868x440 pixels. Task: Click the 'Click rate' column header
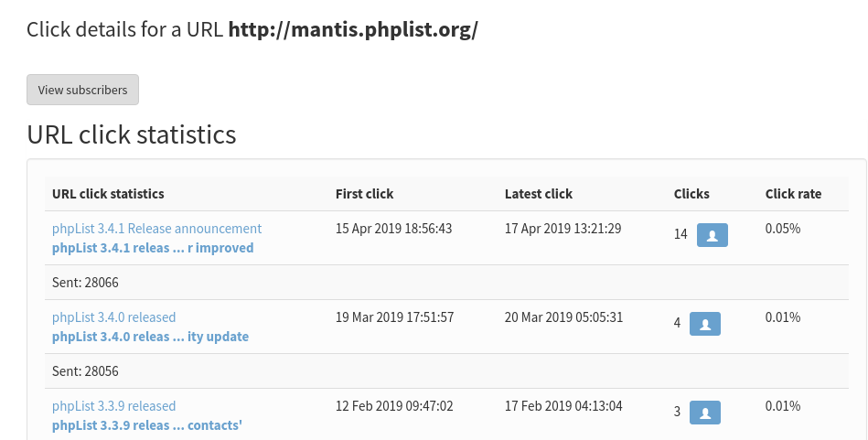[793, 194]
